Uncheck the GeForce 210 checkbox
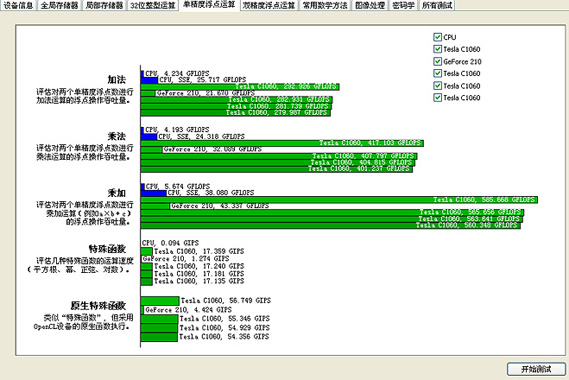 tap(437, 61)
